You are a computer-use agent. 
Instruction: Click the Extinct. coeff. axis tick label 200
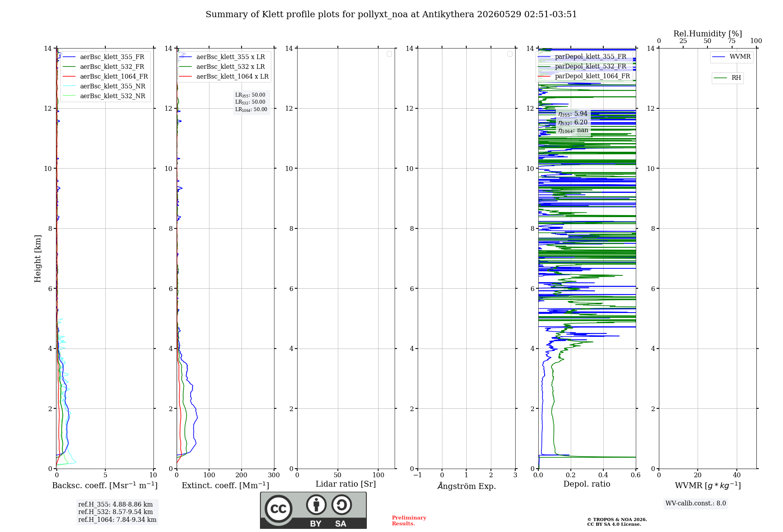click(x=242, y=475)
